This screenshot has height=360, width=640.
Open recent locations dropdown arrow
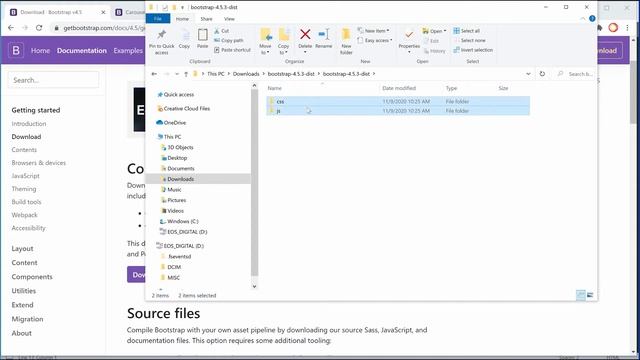click(177, 74)
